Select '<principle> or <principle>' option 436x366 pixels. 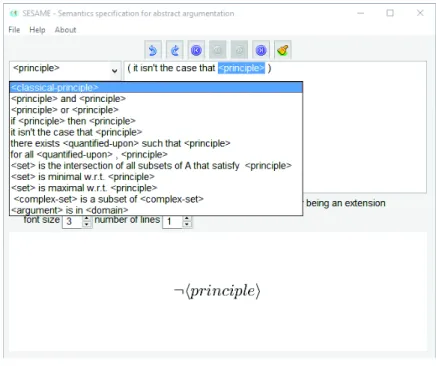pyautogui.click(x=156, y=110)
